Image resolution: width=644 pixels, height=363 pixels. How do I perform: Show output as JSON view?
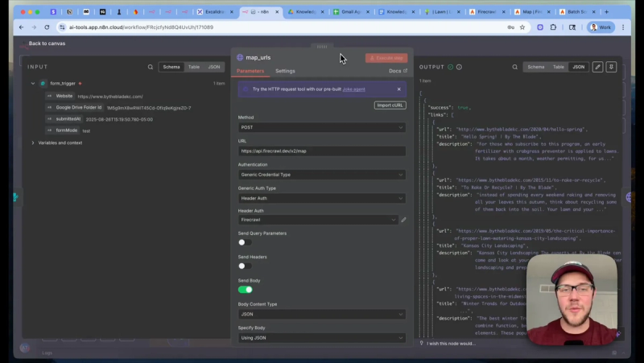[579, 67]
